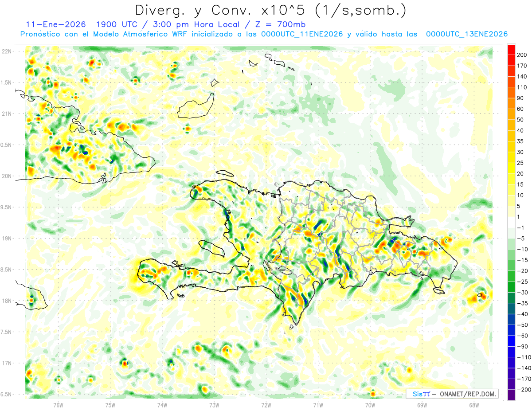The image size is (532, 411).
Task: Click the "69W" longitude label
Action: point(422,404)
